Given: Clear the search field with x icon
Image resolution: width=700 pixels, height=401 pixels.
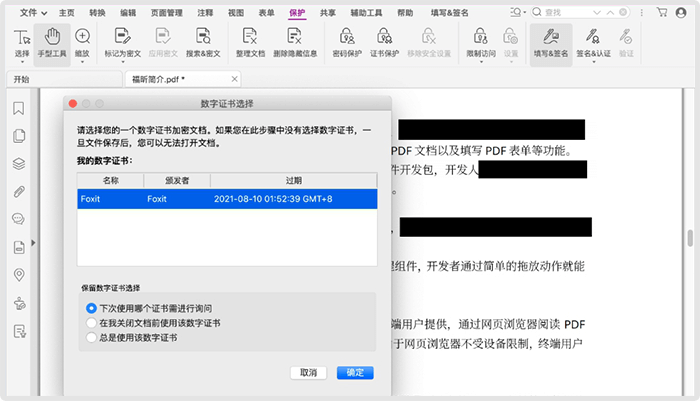Looking at the screenshot, I should tap(623, 12).
